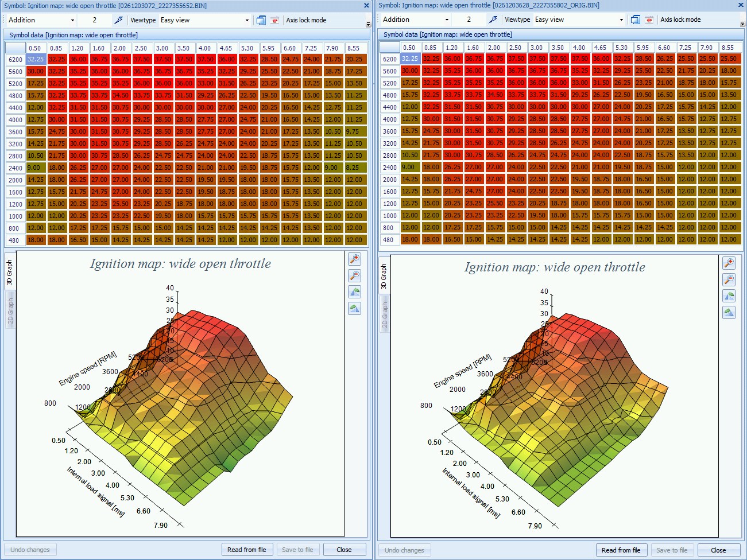Open the Addition operation dropdown in left panel
The image size is (747, 560).
72,20
